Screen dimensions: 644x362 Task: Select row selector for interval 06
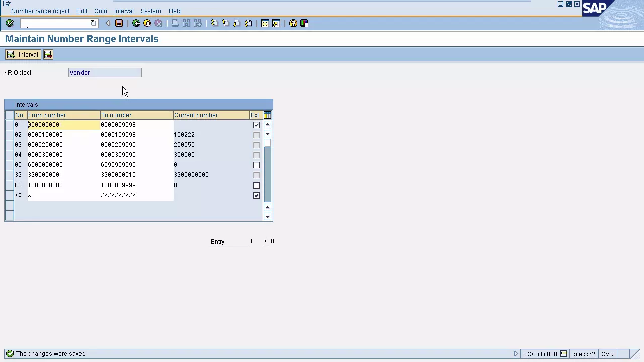click(x=10, y=165)
